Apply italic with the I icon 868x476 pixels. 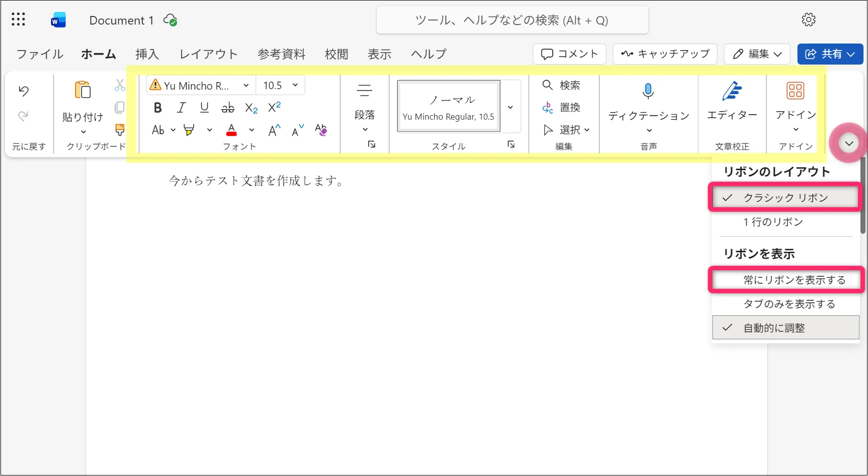(181, 108)
